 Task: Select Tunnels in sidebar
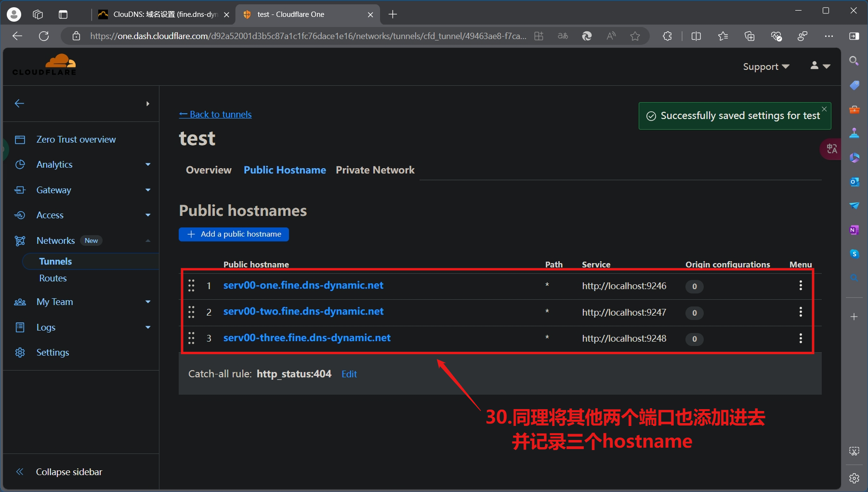(55, 261)
